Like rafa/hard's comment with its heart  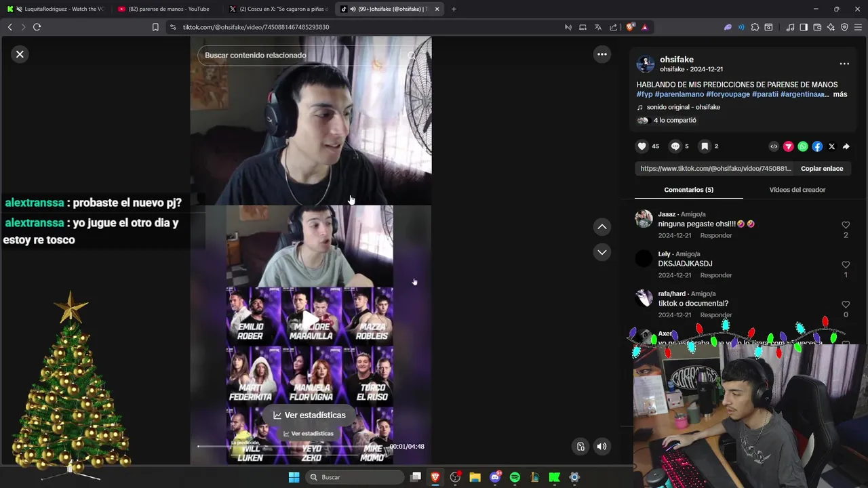(x=846, y=304)
